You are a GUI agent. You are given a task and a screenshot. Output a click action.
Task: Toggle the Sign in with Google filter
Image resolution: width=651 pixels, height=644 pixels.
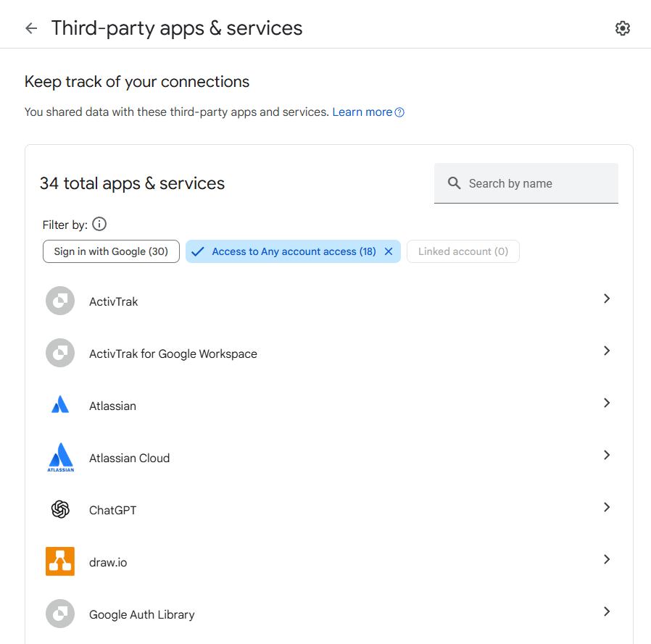[x=111, y=251]
